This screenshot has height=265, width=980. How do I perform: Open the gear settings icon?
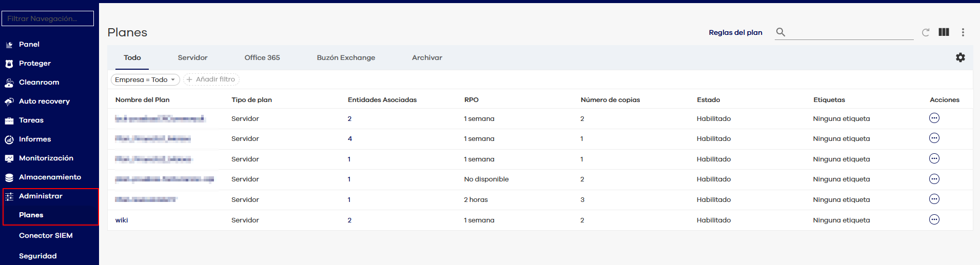961,57
